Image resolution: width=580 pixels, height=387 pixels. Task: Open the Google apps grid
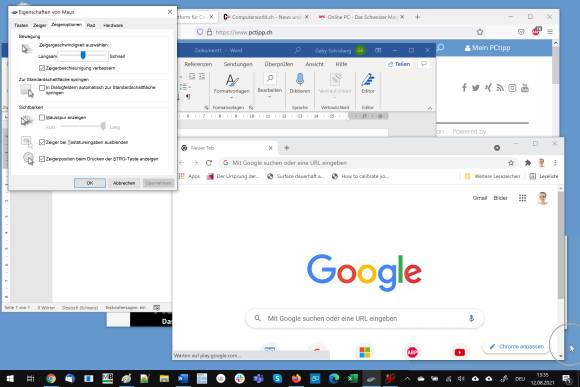pyautogui.click(x=522, y=198)
